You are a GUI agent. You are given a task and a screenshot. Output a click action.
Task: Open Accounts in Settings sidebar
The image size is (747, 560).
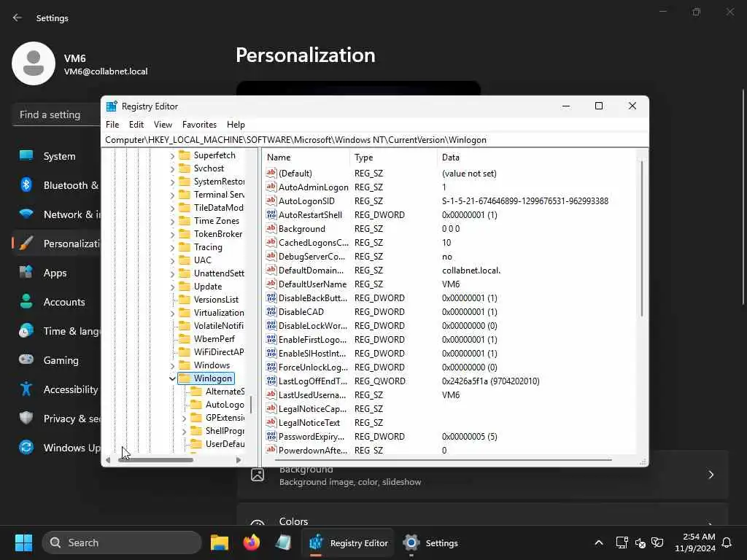pyautogui.click(x=57, y=302)
